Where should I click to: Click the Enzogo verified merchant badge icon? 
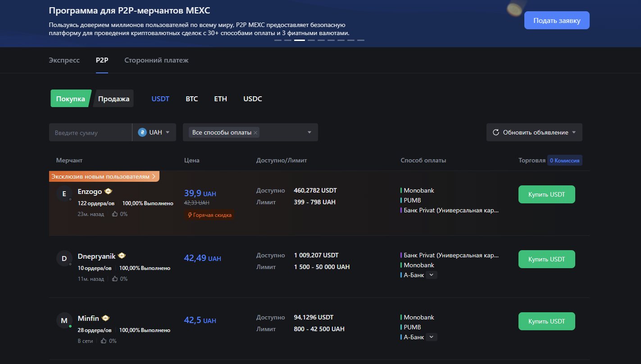point(109,191)
